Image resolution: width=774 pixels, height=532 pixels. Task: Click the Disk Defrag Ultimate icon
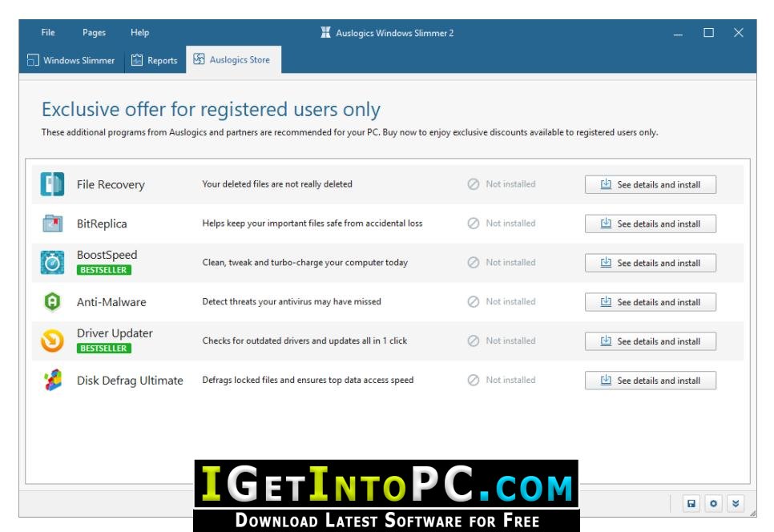point(53,380)
